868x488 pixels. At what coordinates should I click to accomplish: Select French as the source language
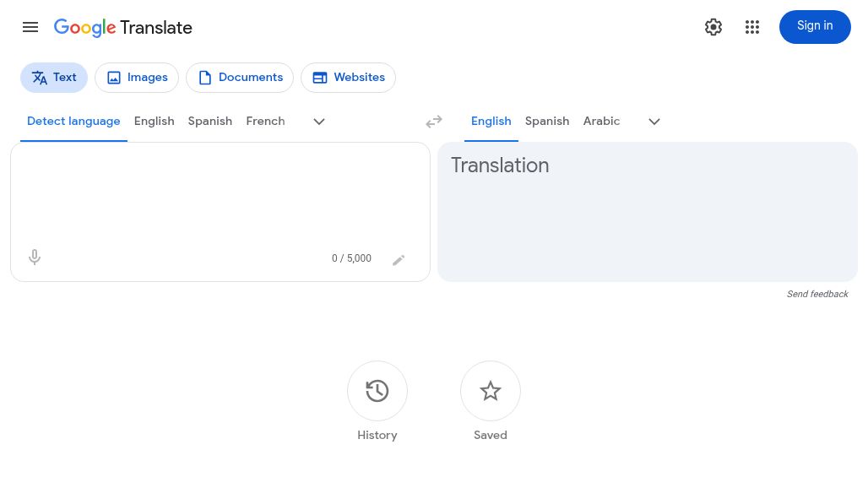[x=265, y=121]
